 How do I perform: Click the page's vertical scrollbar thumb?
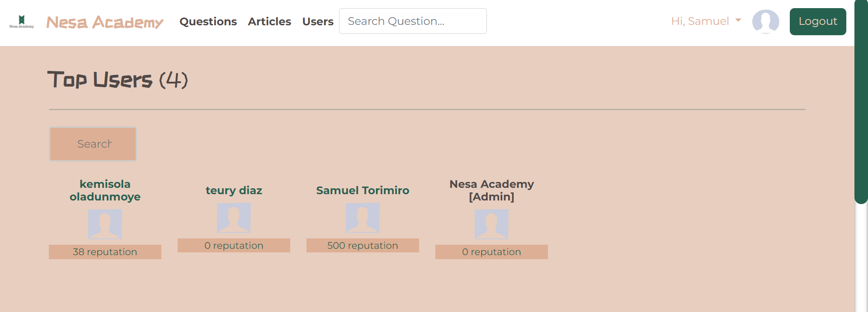pos(861,102)
